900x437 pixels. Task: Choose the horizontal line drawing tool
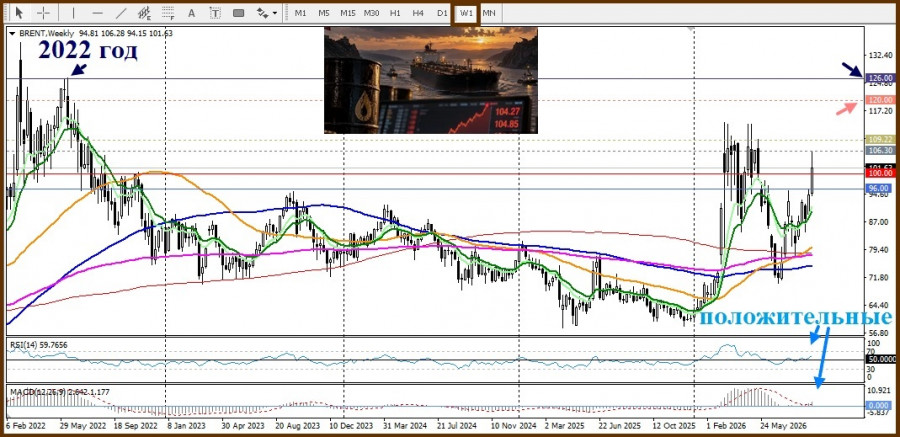98,13
